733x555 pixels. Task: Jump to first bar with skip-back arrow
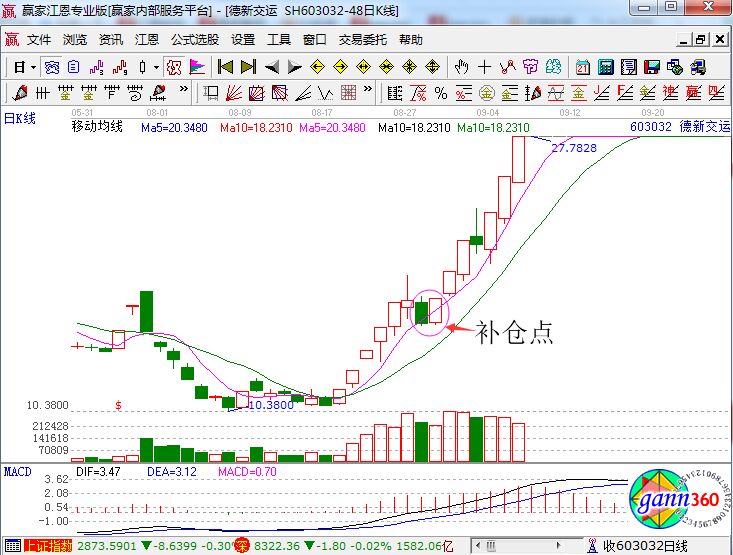click(x=225, y=67)
